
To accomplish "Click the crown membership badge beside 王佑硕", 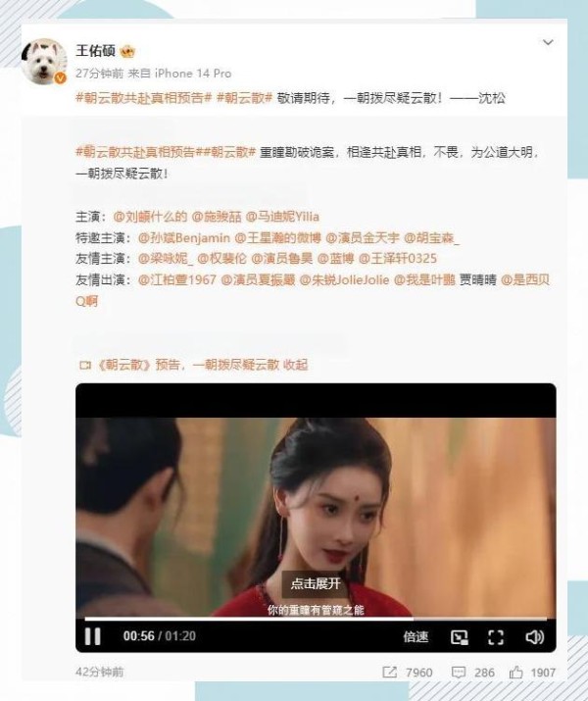I will (127, 51).
